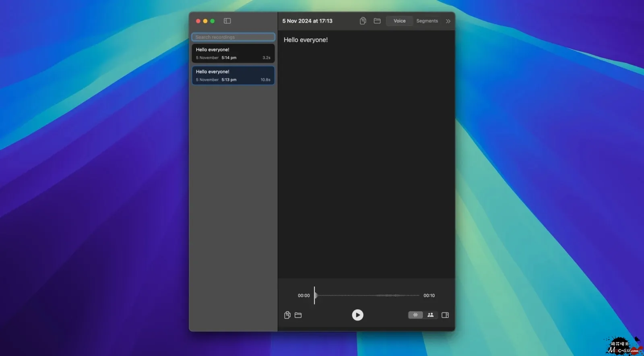Click the 5 Nov 2024 at 17:13 title
The image size is (644, 356).
coord(308,21)
